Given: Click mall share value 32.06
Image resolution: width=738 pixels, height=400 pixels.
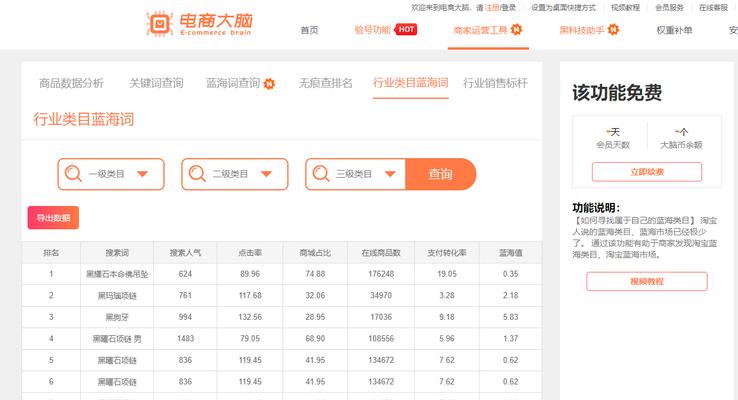Looking at the screenshot, I should 315,296.
